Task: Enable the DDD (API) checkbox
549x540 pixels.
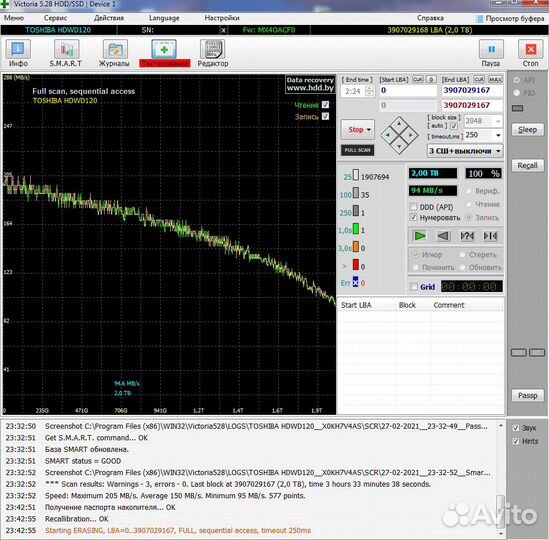Action: tap(414, 207)
